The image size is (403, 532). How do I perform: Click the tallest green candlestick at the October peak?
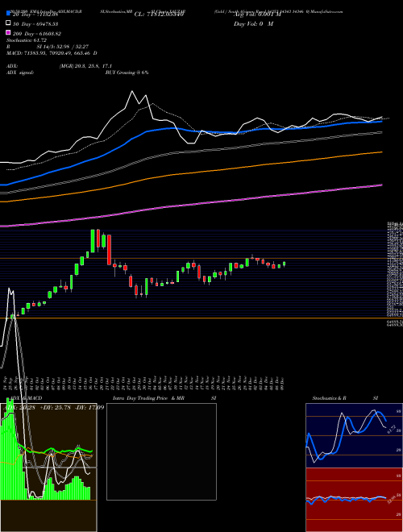pos(93,241)
